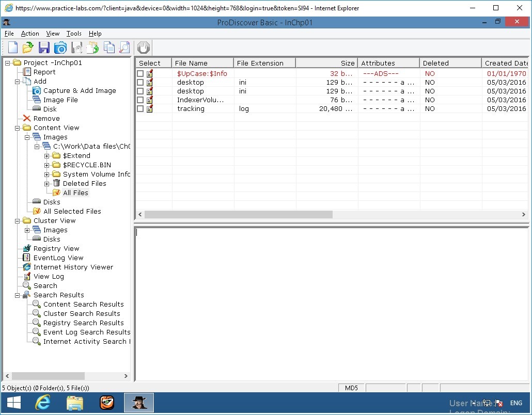Select the All Files node

(75, 193)
